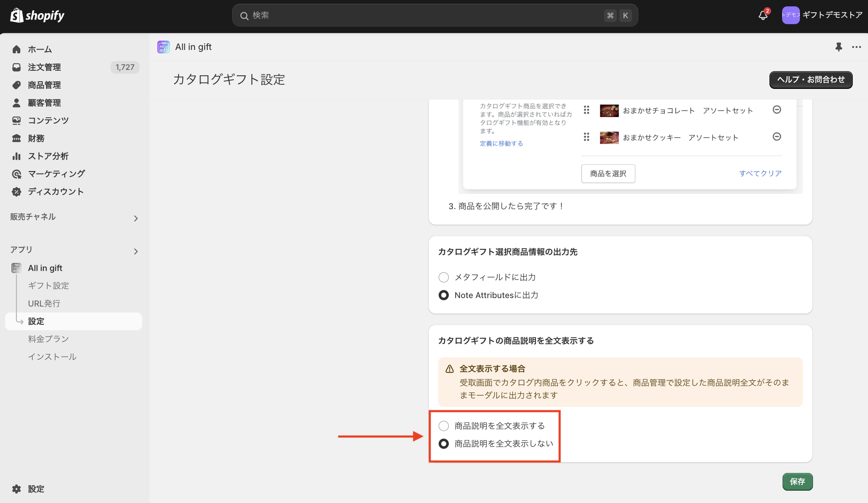This screenshot has width=868, height=503.
Task: Expand the アプリ section chevron
Action: 136,251
